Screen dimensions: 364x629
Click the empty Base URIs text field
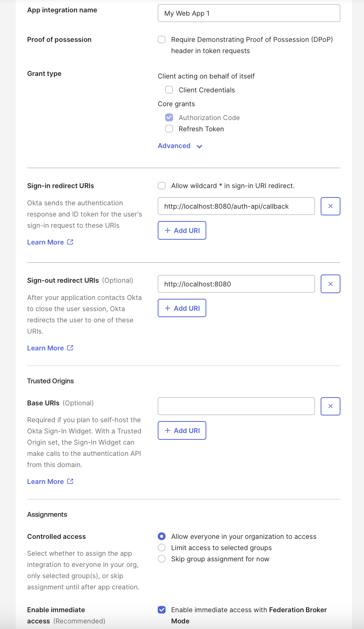click(236, 406)
